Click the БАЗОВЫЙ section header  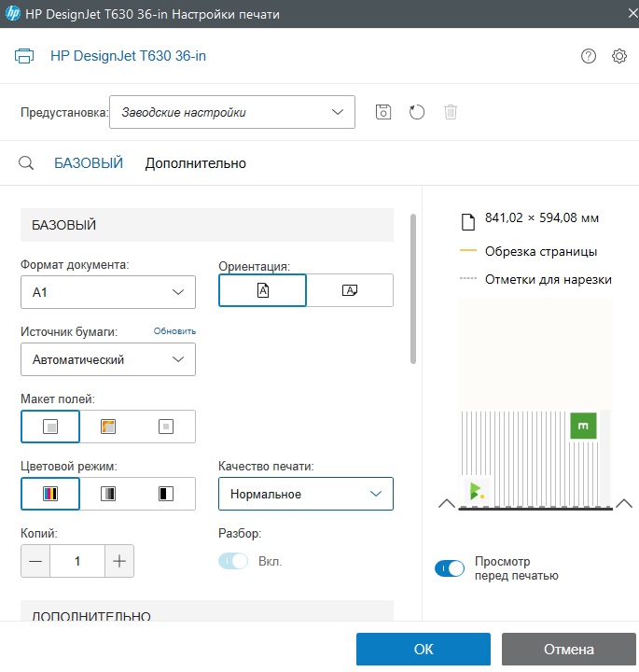(x=207, y=225)
